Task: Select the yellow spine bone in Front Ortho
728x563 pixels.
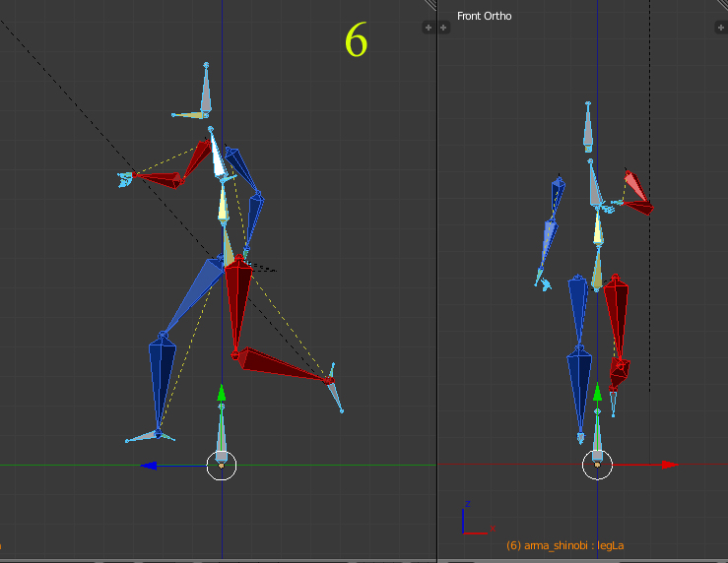Action: pyautogui.click(x=599, y=227)
